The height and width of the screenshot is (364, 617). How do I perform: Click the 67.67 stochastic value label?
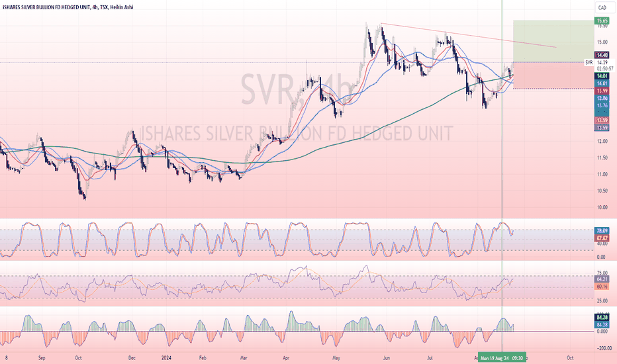point(602,238)
